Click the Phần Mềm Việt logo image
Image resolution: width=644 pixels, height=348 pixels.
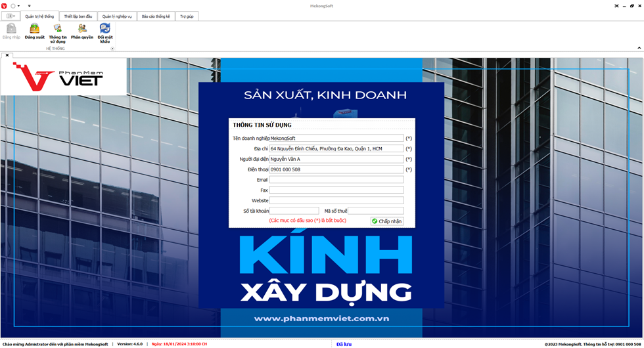[x=63, y=77]
